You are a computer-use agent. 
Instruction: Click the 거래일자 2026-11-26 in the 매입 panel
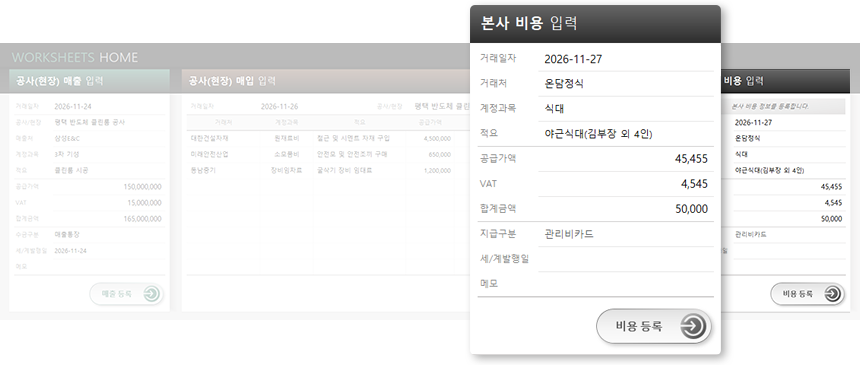click(x=280, y=106)
